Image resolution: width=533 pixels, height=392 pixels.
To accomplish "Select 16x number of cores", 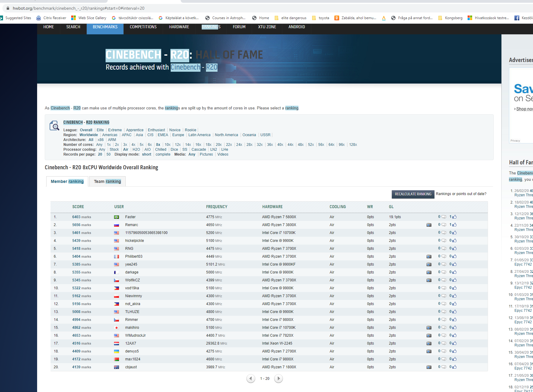I will [198, 145].
